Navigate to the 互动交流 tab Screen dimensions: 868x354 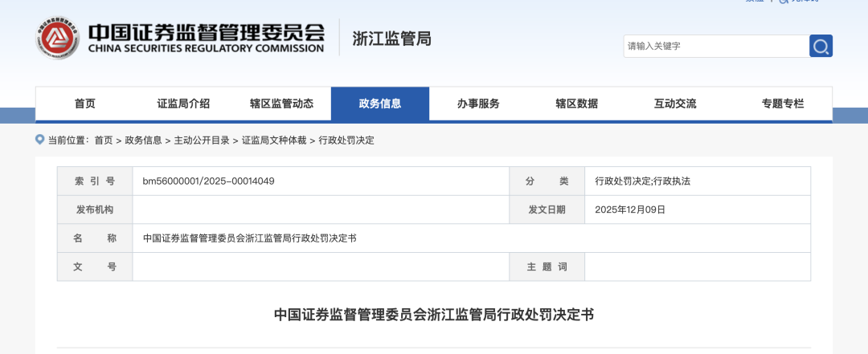point(675,104)
